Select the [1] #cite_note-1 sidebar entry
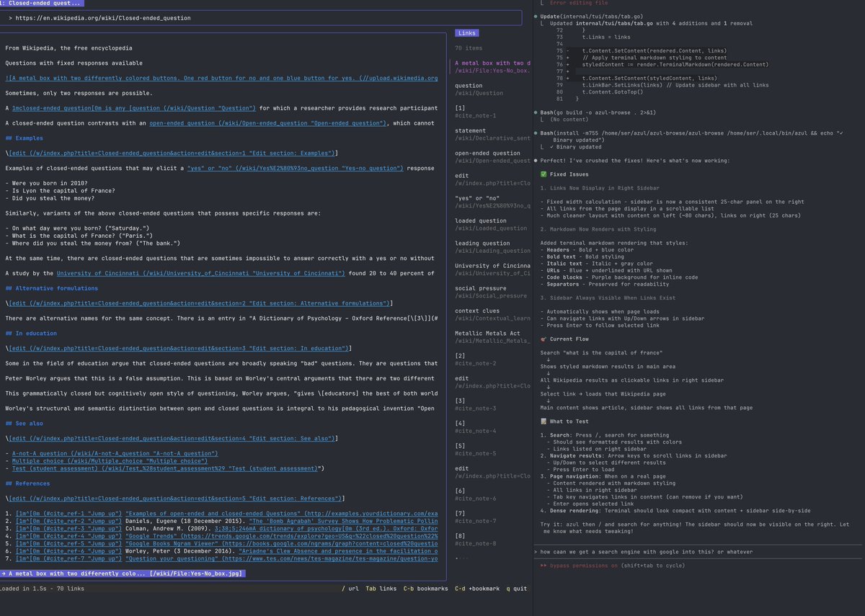Viewport: 865px width, 616px height. [x=475, y=112]
